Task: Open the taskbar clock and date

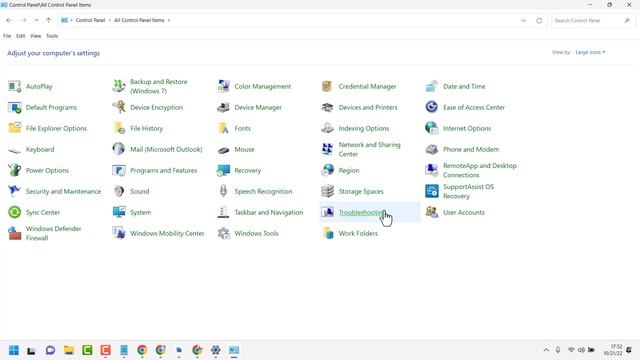Action: pyautogui.click(x=613, y=350)
